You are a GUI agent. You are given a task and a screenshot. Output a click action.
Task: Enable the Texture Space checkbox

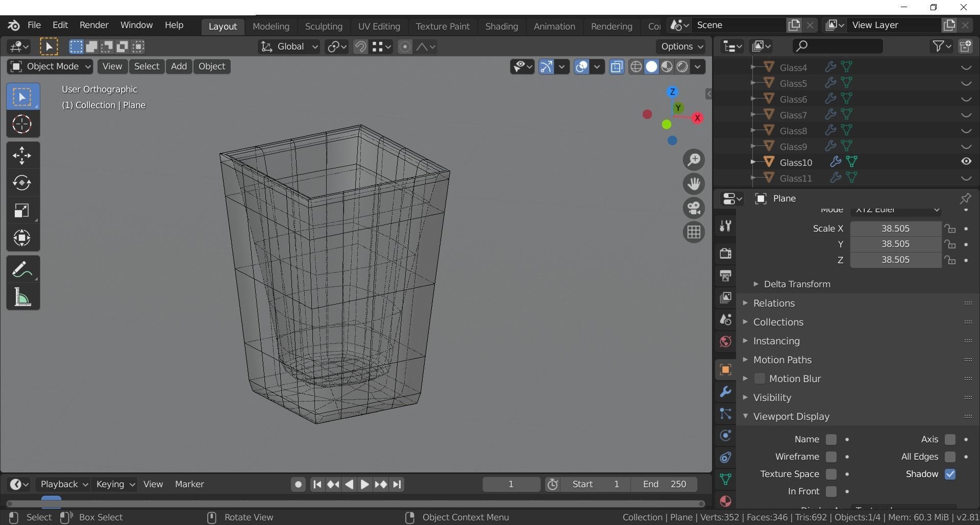point(831,474)
